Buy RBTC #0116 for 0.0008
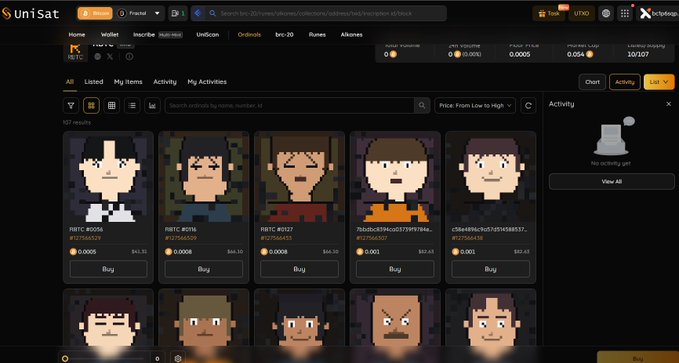Screen dimensions: 679x363 point(204,269)
